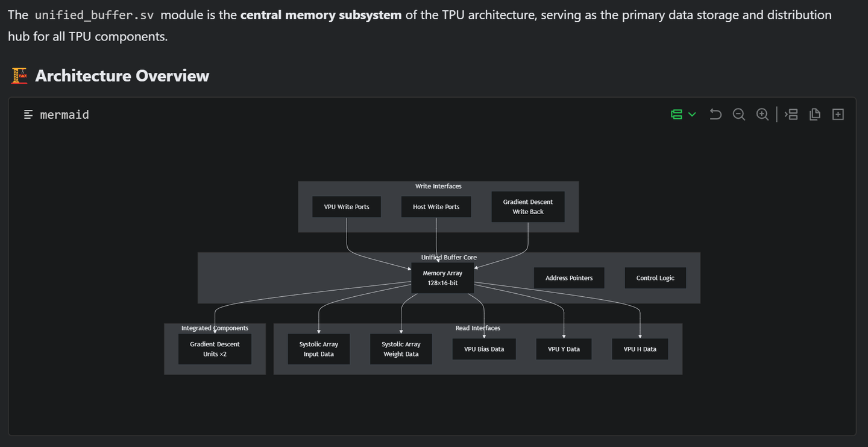Toggle the mermaid source code view icon

pos(791,115)
